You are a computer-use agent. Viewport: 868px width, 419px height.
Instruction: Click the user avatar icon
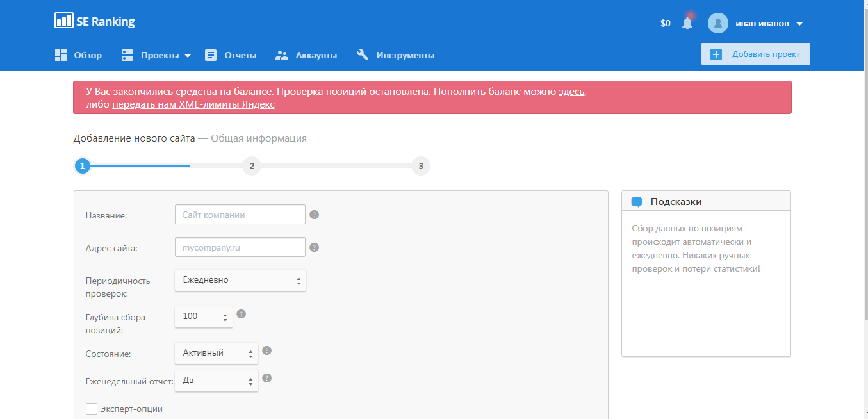[x=717, y=23]
